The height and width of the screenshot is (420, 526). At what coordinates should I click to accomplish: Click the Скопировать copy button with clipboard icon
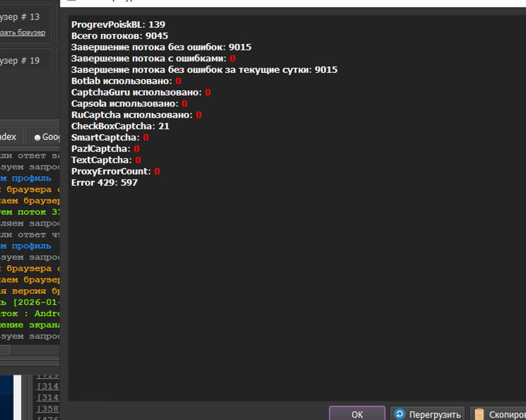(498, 414)
